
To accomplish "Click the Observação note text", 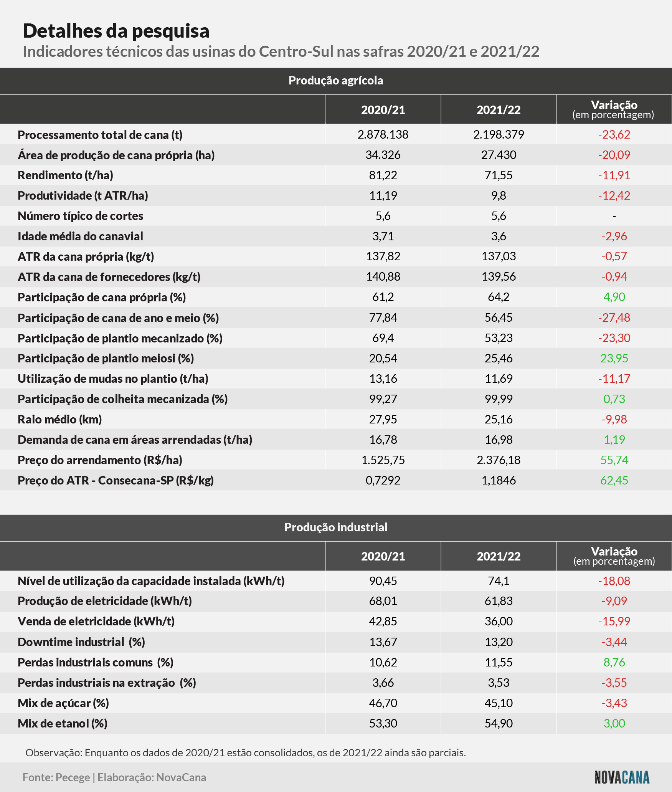I will [x=246, y=752].
